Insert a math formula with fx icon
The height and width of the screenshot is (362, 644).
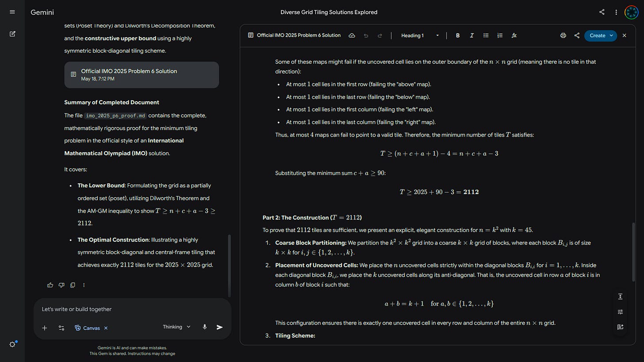[514, 35]
